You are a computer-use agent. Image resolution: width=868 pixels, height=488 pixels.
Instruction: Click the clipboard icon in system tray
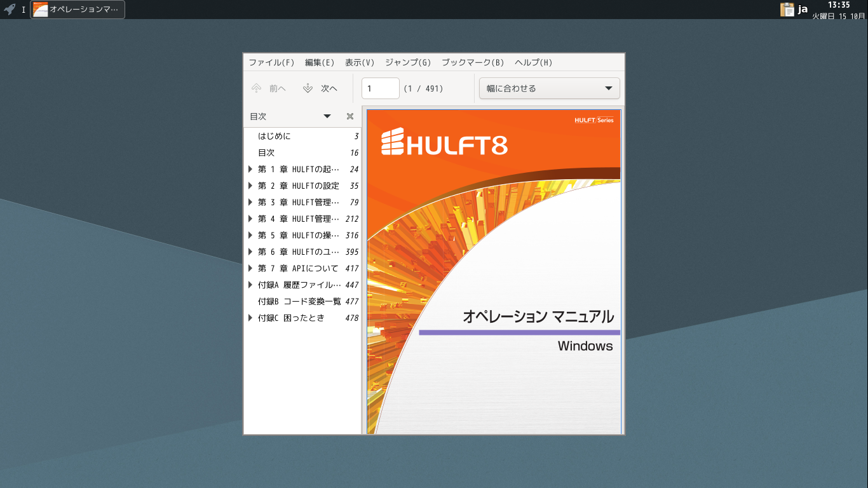coord(787,10)
